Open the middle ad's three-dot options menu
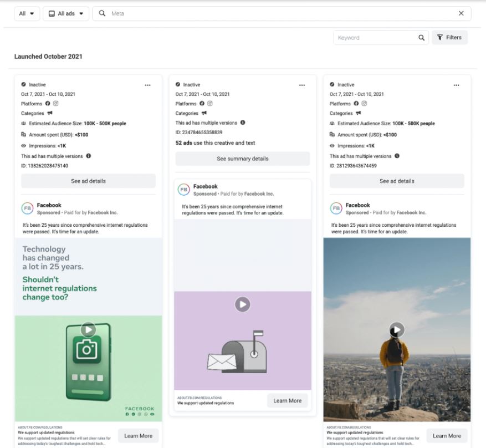This screenshot has width=486, height=448. coord(302,85)
